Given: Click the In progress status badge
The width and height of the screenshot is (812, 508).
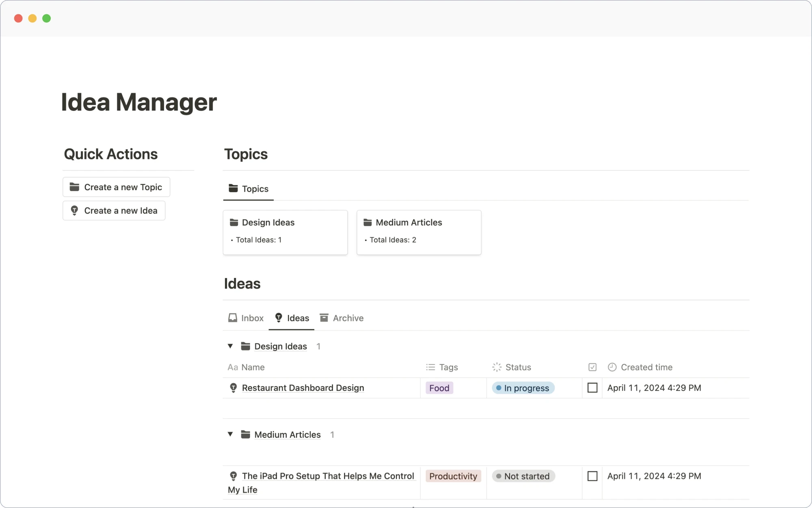Looking at the screenshot, I should coord(521,387).
